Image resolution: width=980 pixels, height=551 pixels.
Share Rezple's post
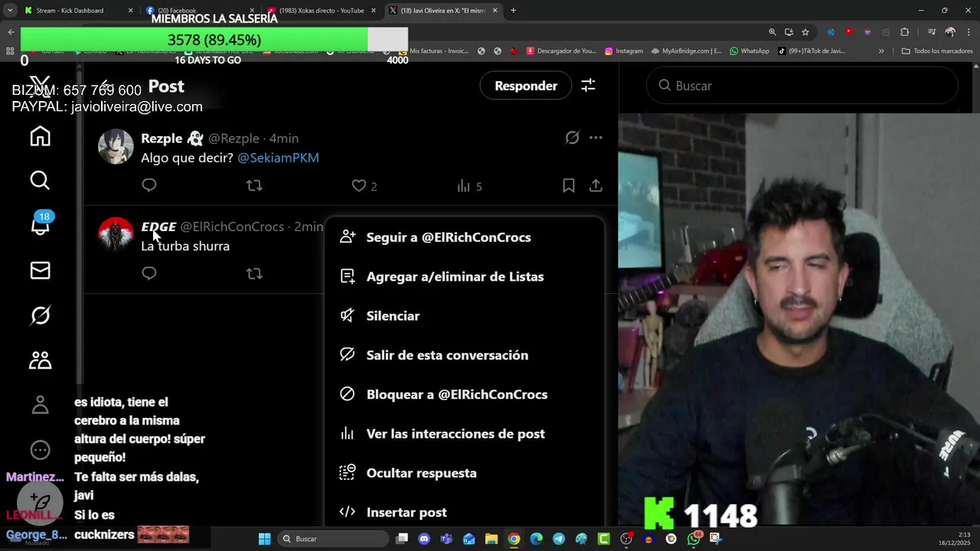(596, 185)
